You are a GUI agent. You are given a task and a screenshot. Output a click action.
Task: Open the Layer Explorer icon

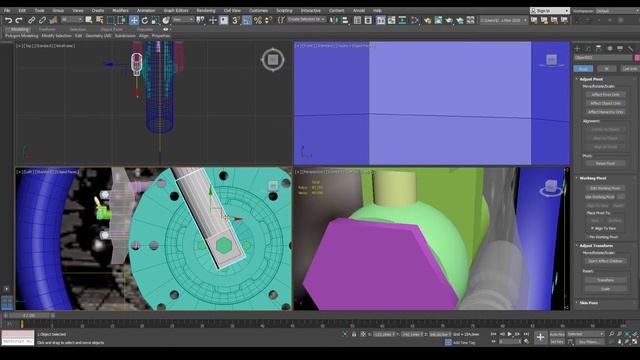(368, 20)
